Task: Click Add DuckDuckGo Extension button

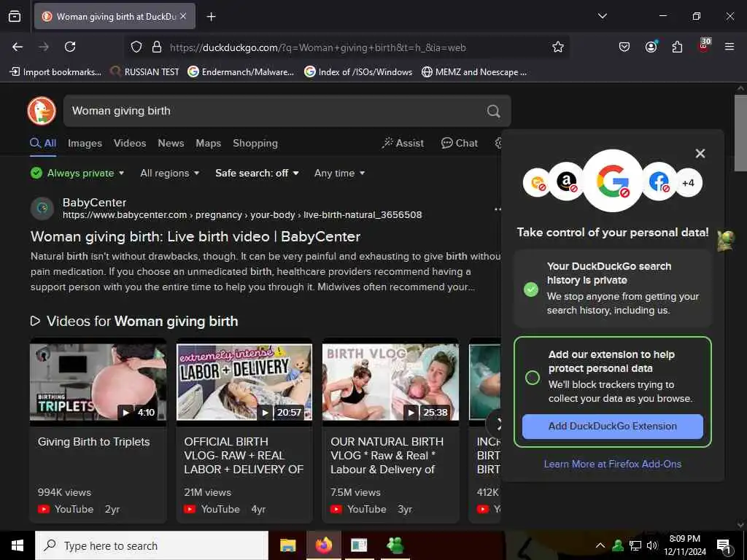Action: 612,426
